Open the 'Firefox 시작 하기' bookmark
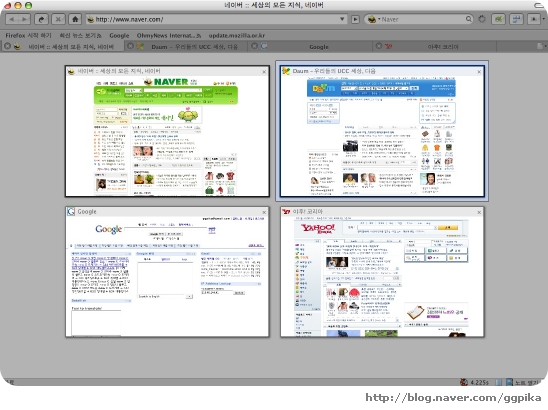Viewport: 548px width, 410px height. [x=28, y=35]
